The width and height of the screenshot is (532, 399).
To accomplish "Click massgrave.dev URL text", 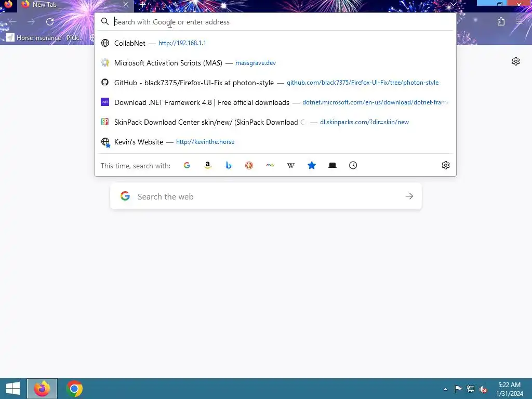I will tap(256, 63).
